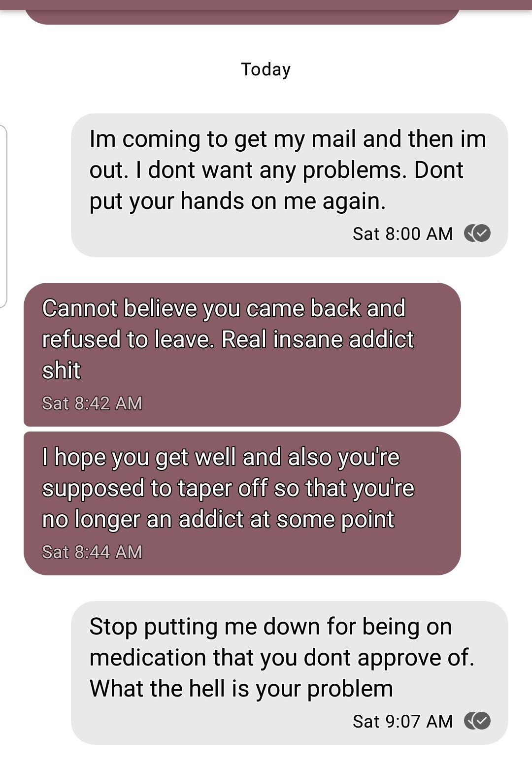Tap the read receipt icon on 9:07 AM message
This screenshot has height=765, width=532.
(x=477, y=721)
